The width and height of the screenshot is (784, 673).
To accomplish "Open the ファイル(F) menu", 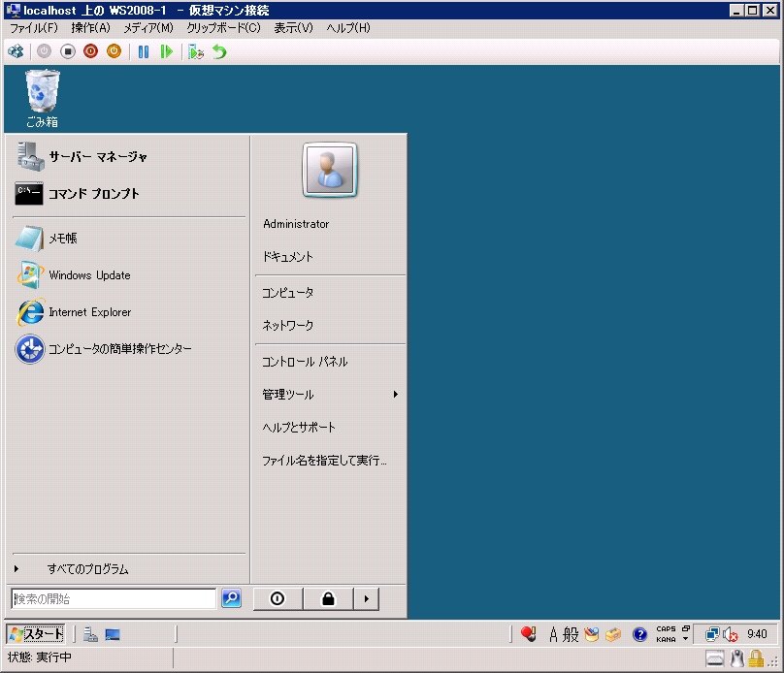I will pyautogui.click(x=34, y=27).
